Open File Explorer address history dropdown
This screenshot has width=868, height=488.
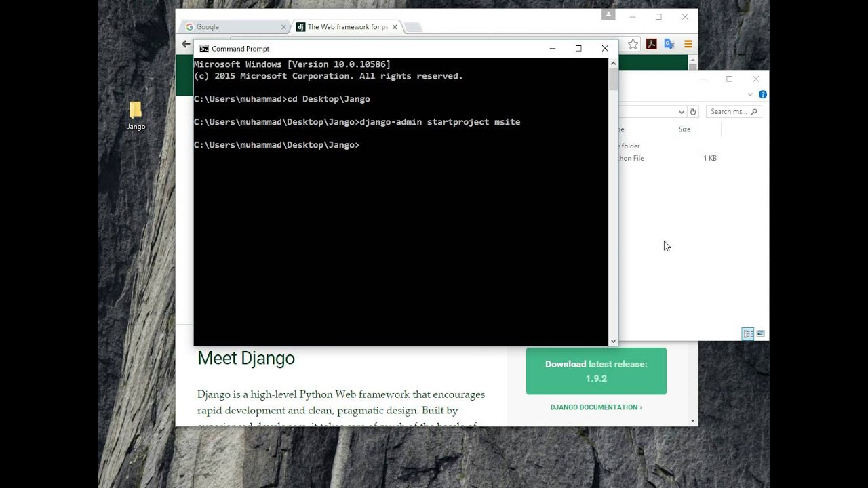point(682,112)
